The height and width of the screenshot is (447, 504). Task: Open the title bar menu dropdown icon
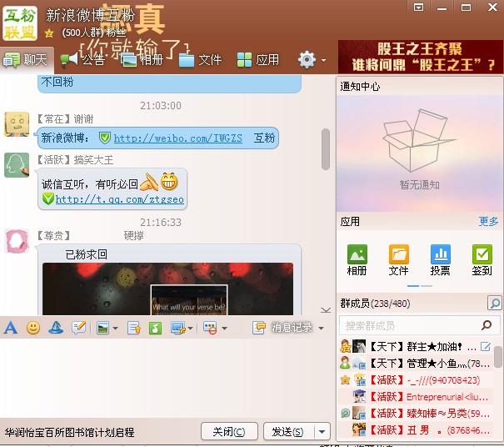click(418, 7)
